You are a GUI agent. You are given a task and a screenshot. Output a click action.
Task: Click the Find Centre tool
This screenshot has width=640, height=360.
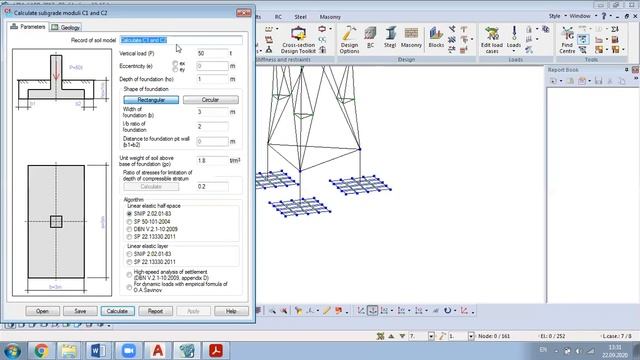(x=567, y=40)
